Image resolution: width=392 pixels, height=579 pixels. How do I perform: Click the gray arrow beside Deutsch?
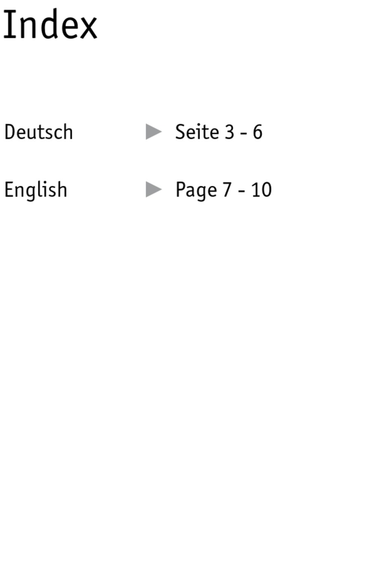point(154,132)
